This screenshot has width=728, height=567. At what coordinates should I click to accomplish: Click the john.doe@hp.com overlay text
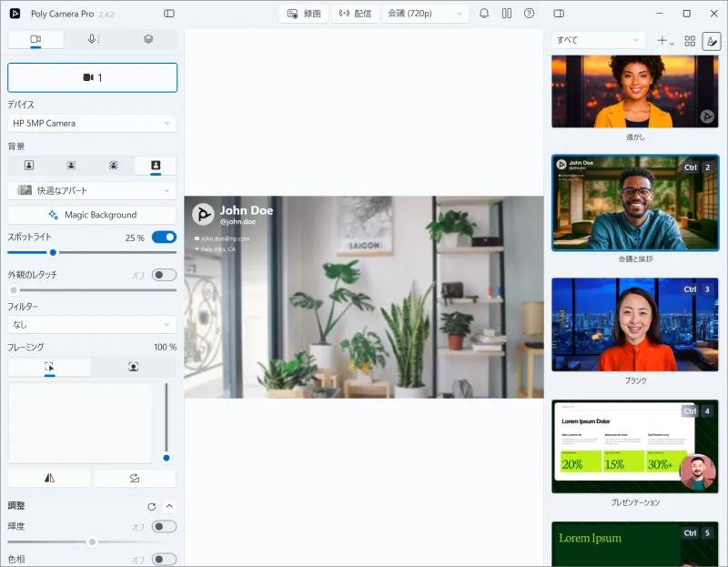pos(225,238)
